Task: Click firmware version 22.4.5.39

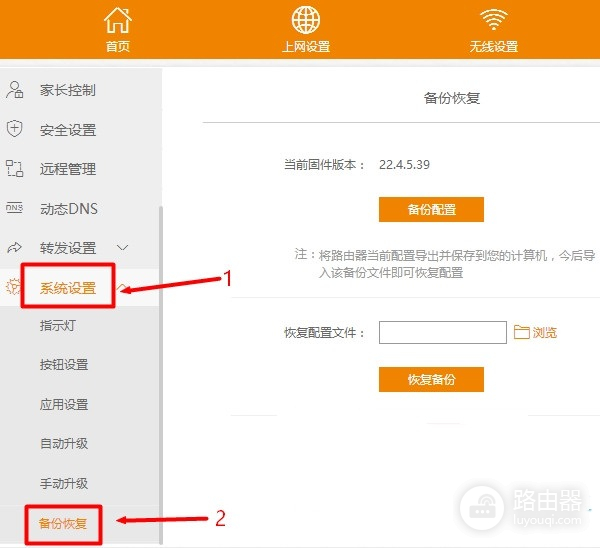Action: (x=404, y=165)
